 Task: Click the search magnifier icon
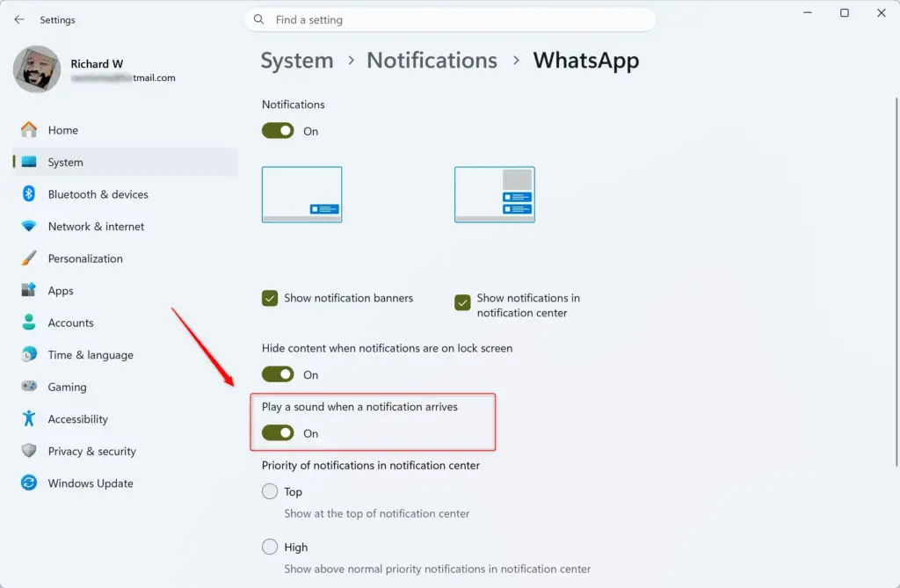pyautogui.click(x=259, y=19)
